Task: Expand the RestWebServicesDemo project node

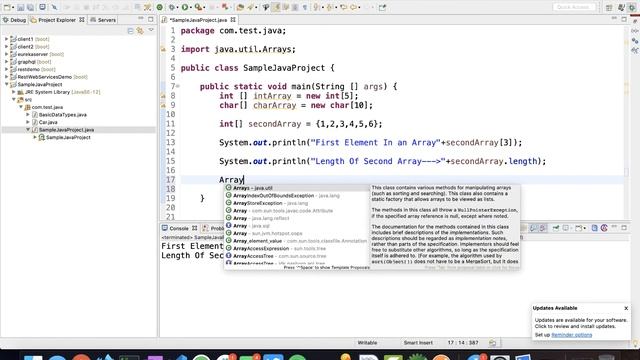Action: point(6,77)
